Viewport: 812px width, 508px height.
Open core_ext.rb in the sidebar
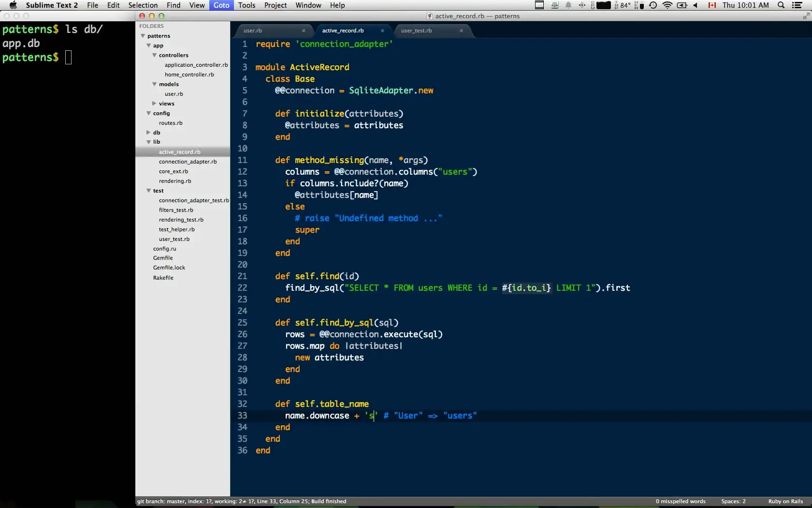(x=173, y=171)
